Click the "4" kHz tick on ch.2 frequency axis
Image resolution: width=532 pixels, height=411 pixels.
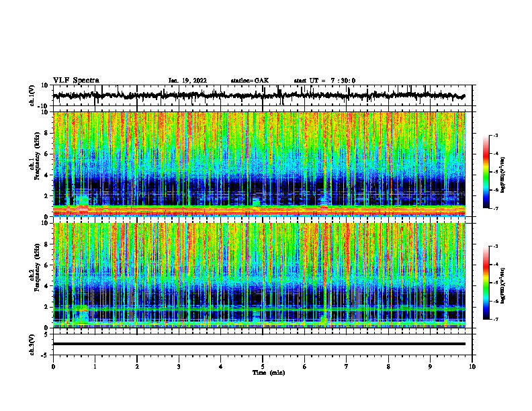[x=47, y=286]
